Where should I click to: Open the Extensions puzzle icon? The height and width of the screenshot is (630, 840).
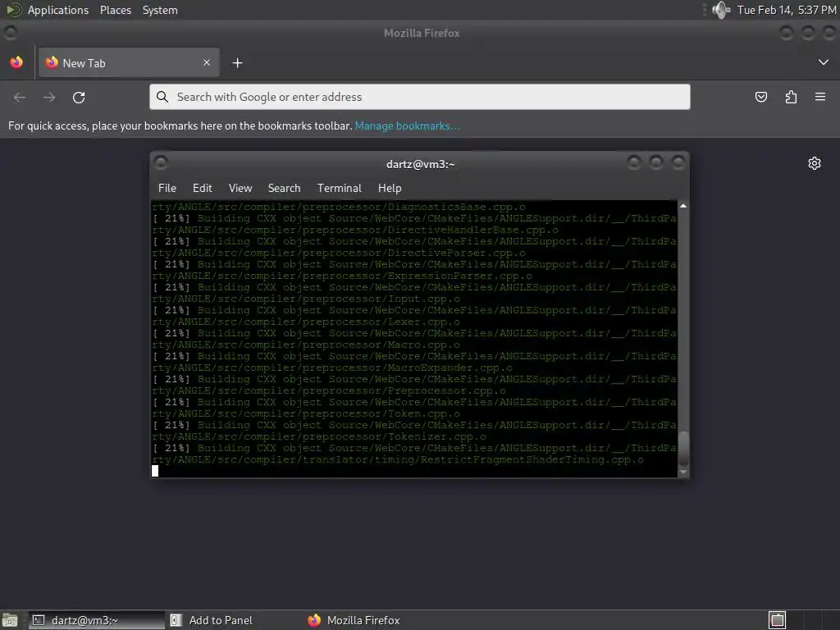point(791,97)
